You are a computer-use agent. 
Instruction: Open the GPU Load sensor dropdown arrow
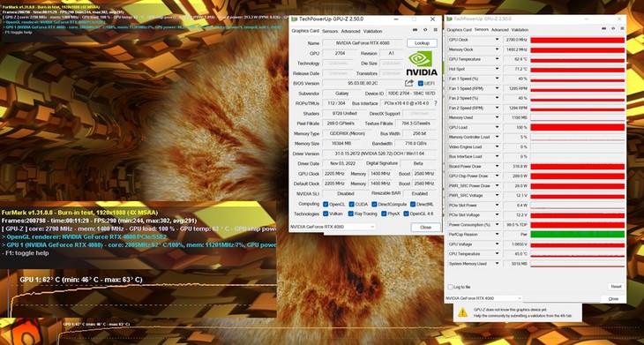pos(497,127)
